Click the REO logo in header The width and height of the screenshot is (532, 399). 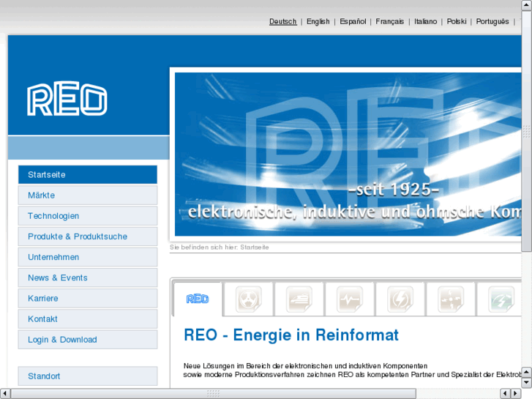(67, 99)
